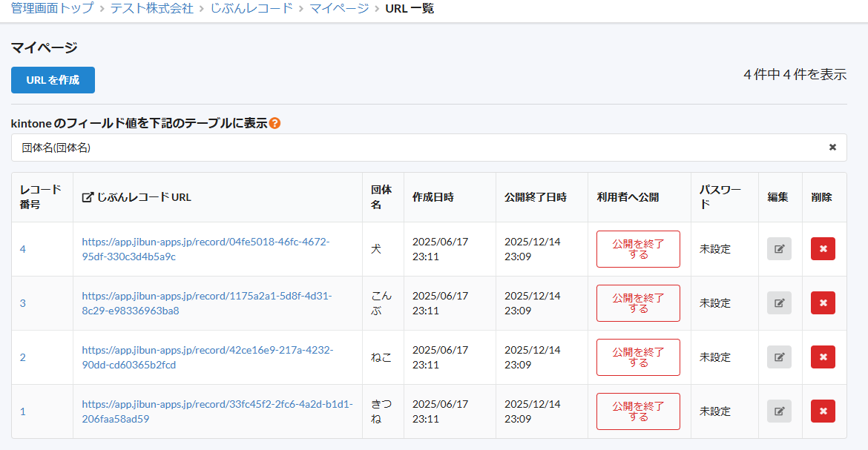The height and width of the screenshot is (450, 868).
Task: Go to the 管理画面トップ breadcrumb
Action: tap(52, 8)
